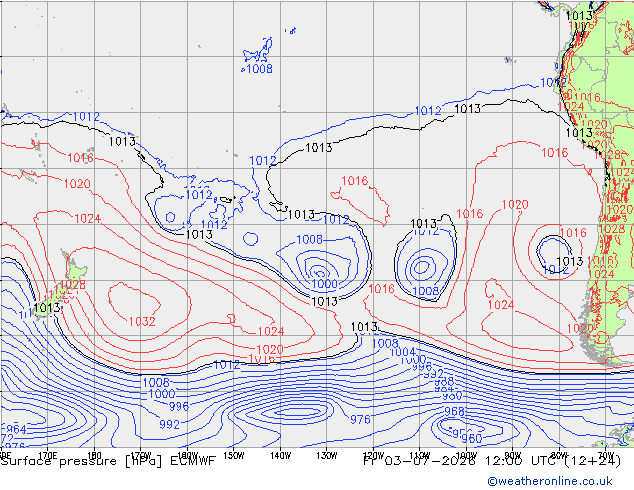Select the 'Surface pressure [hPa] ECMWF' title text

coord(108,461)
